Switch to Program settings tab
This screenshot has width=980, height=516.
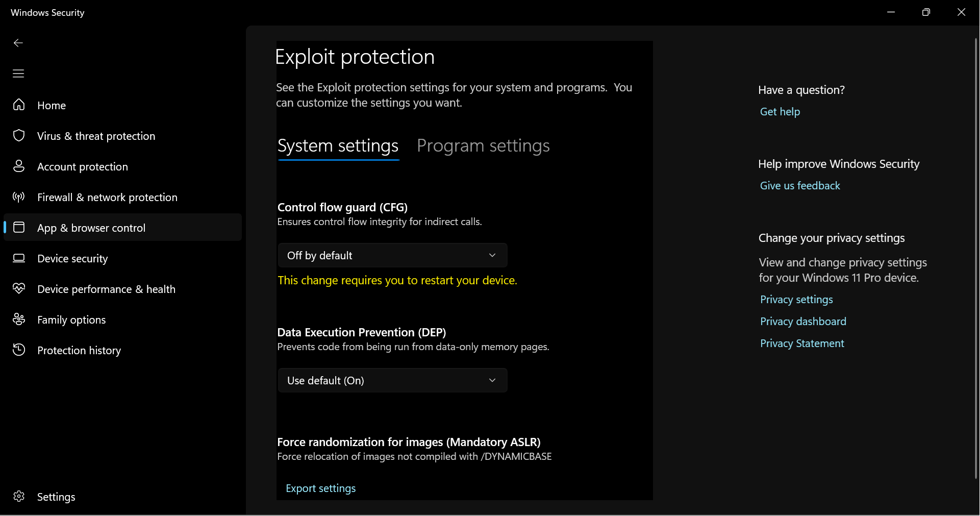click(x=483, y=146)
